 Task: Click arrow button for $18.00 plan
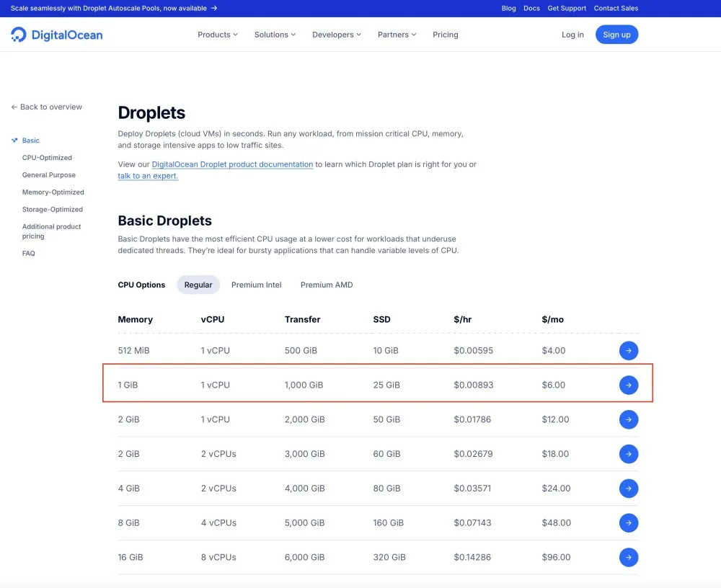(628, 454)
